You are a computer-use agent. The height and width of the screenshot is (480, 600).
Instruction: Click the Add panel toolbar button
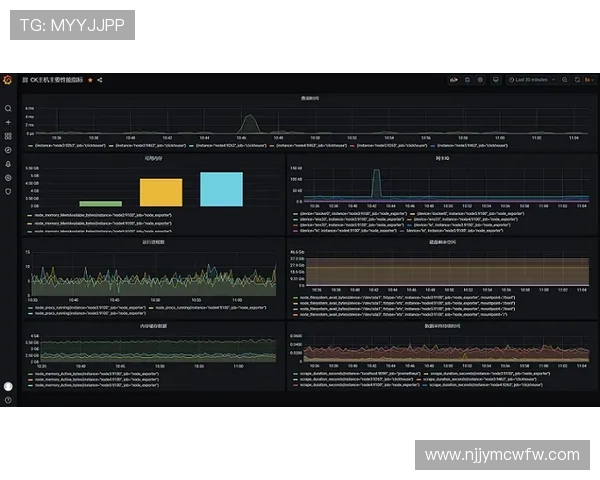click(x=452, y=79)
